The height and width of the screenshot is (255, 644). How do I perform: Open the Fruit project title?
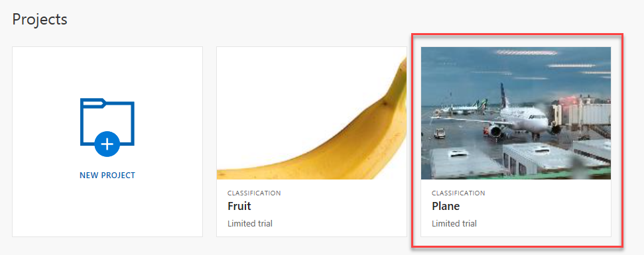[239, 206]
